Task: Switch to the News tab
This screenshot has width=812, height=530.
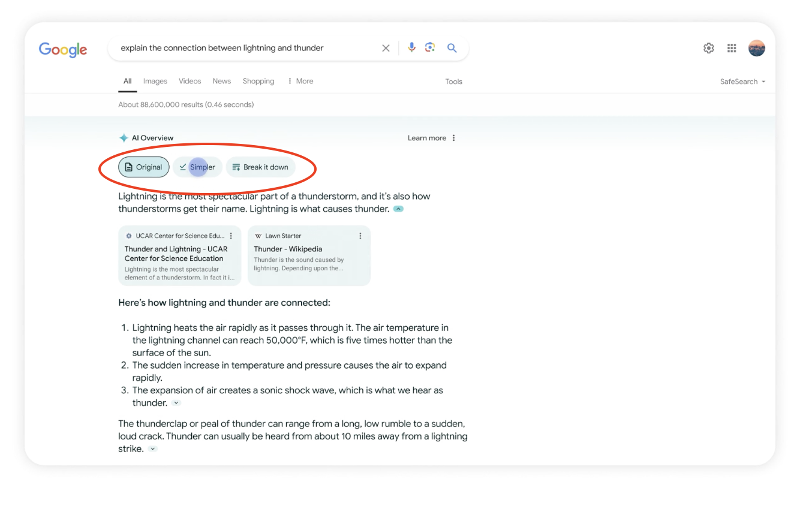Action: tap(222, 81)
